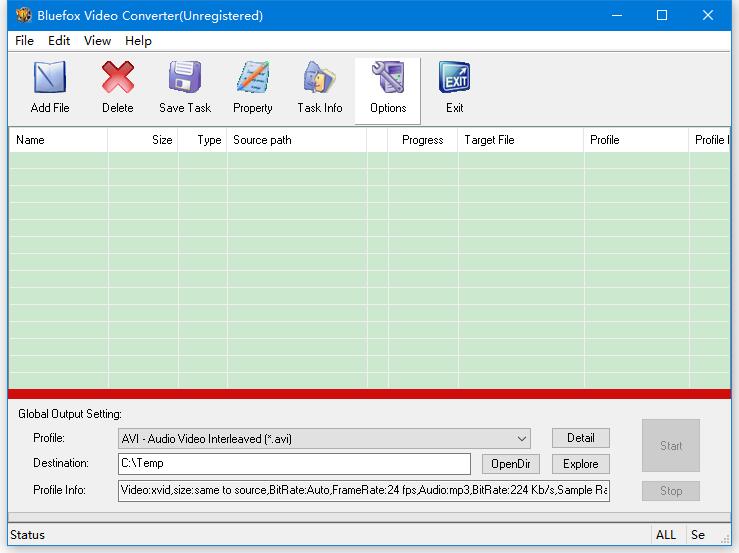
Task: Open the Edit menu
Action: [59, 41]
